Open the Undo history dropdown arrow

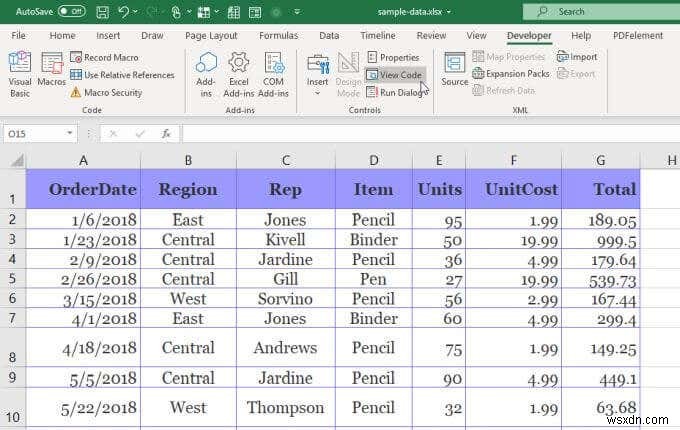pos(136,12)
